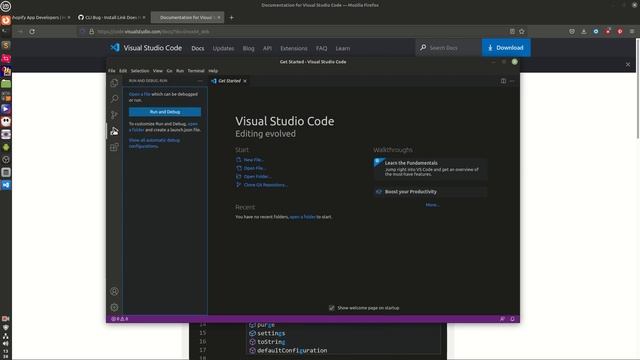Select the 'Documentation for Visual' Firefox tab
640x360 pixels.
coord(187,18)
